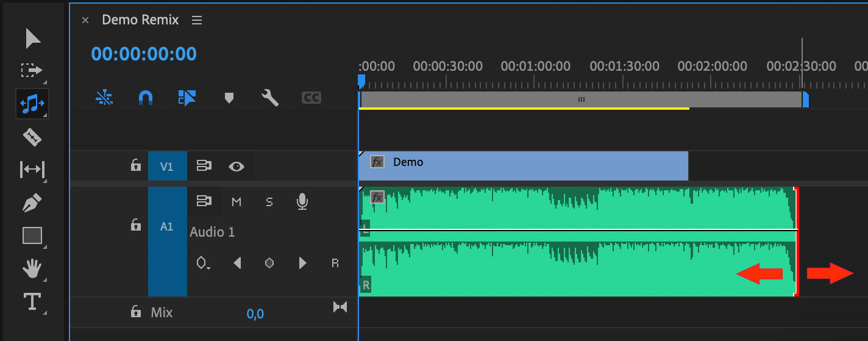The width and height of the screenshot is (868, 341).
Task: Toggle insert sequences as nests button
Action: 104,98
